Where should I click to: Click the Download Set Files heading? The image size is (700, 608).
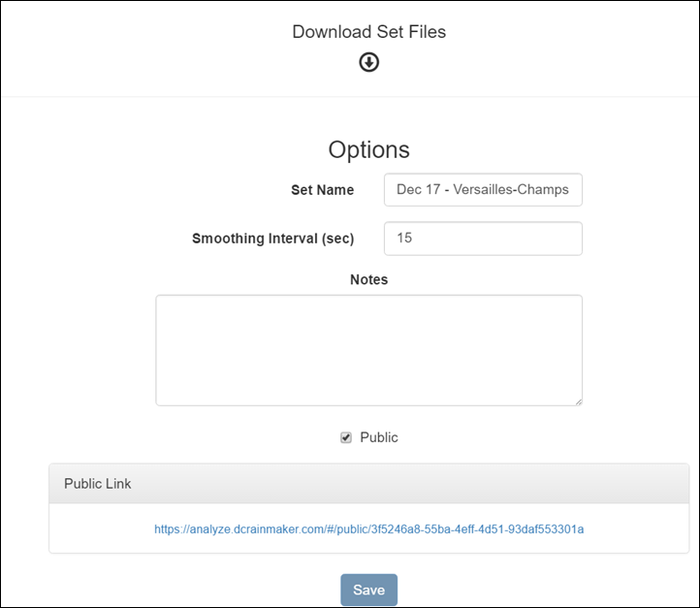[x=368, y=32]
